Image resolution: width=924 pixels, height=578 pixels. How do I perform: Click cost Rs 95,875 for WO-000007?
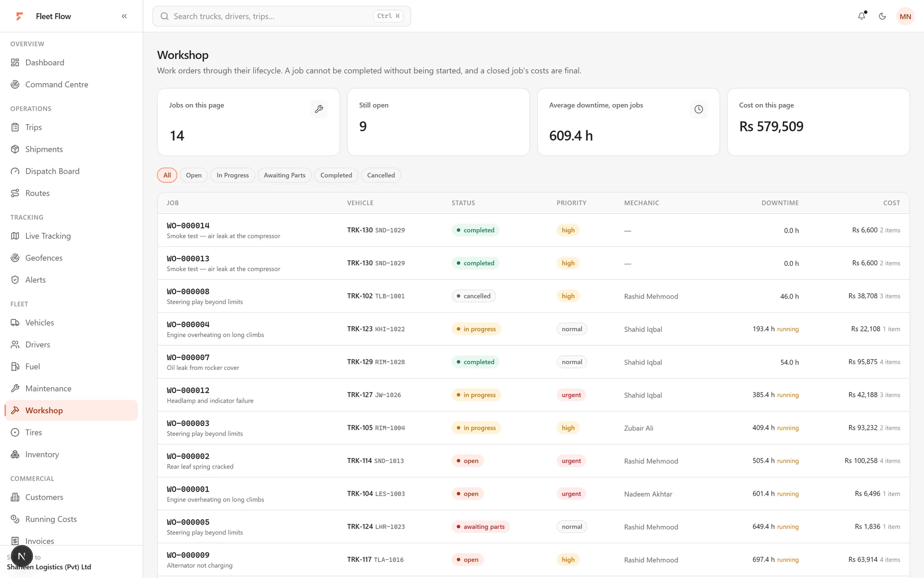tap(863, 362)
